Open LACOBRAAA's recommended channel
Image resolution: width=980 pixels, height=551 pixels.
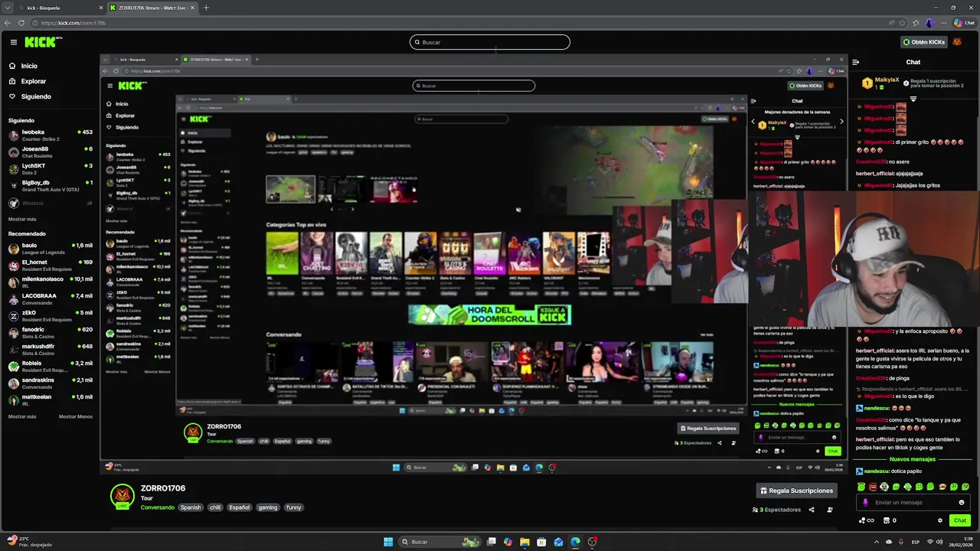(50, 298)
